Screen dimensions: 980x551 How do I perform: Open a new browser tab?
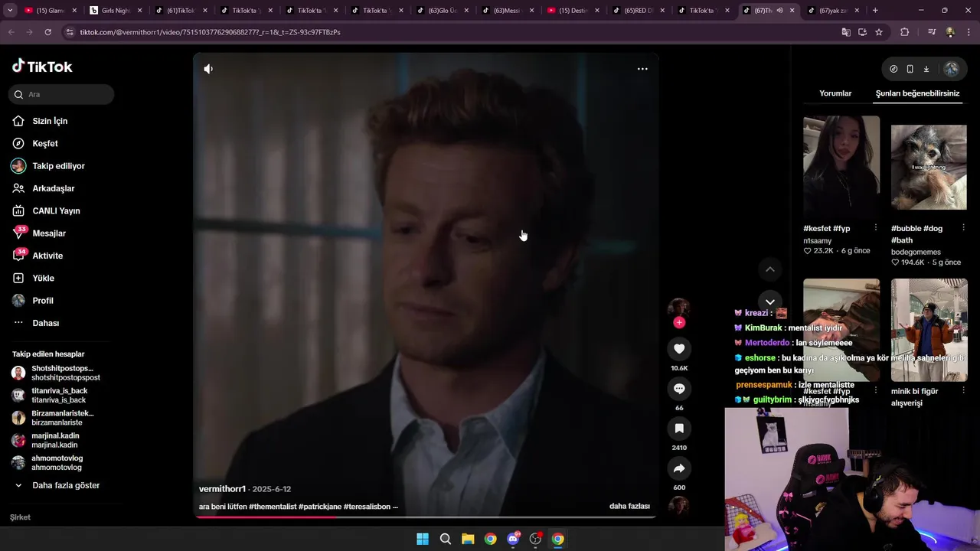(875, 11)
